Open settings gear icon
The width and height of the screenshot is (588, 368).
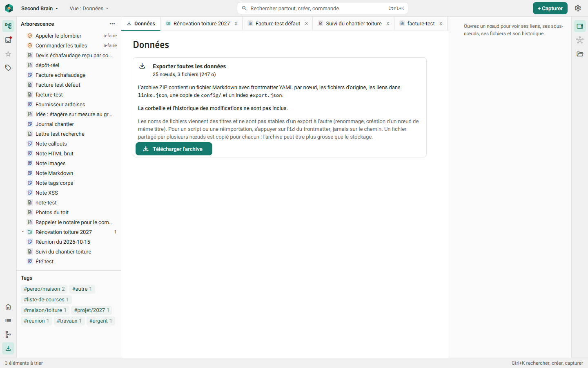pyautogui.click(x=578, y=8)
